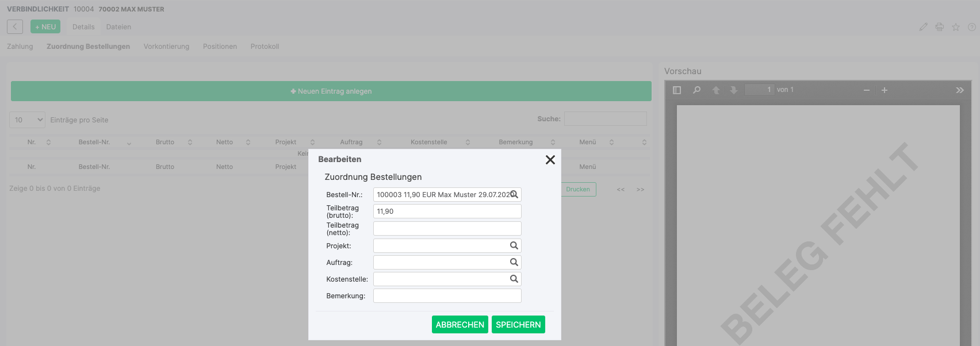
Task: Sort the table by Brutto column
Action: click(174, 142)
